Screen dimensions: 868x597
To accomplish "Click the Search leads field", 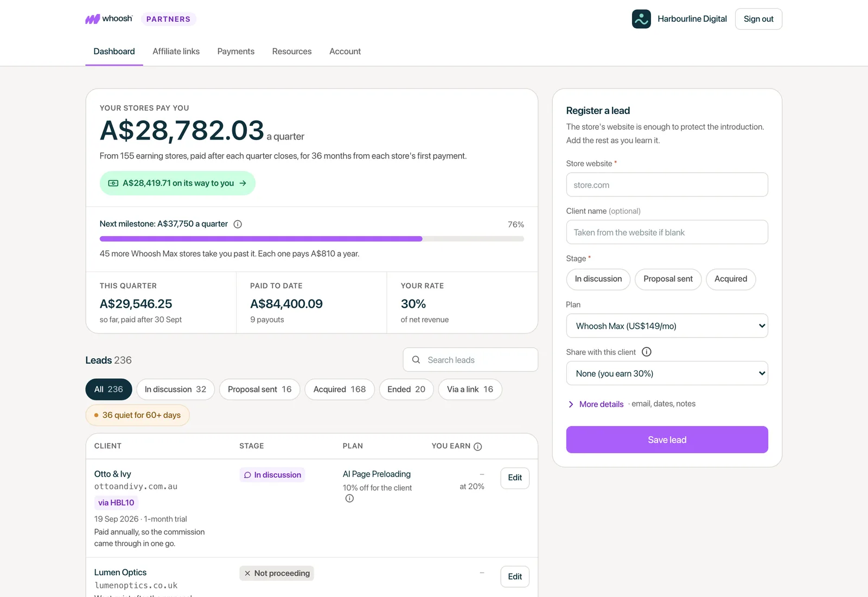I will tap(470, 360).
